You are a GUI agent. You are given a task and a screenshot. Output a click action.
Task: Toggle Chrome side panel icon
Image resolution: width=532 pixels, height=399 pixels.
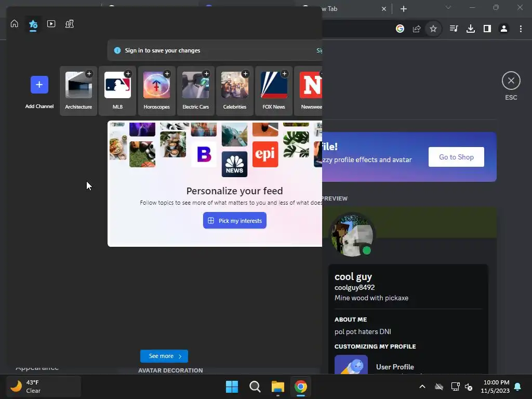pyautogui.click(x=487, y=29)
